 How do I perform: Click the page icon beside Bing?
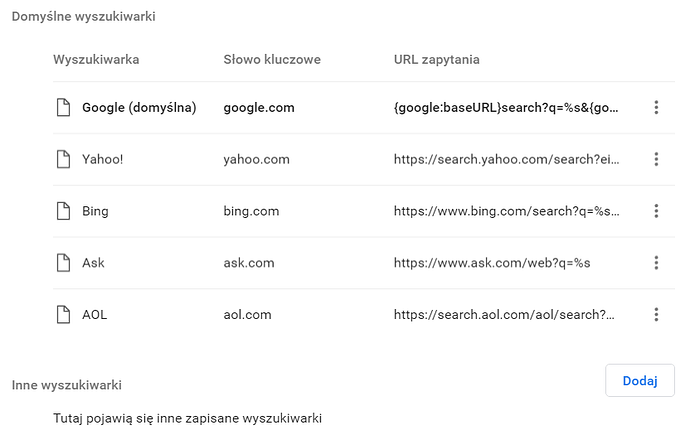point(63,211)
